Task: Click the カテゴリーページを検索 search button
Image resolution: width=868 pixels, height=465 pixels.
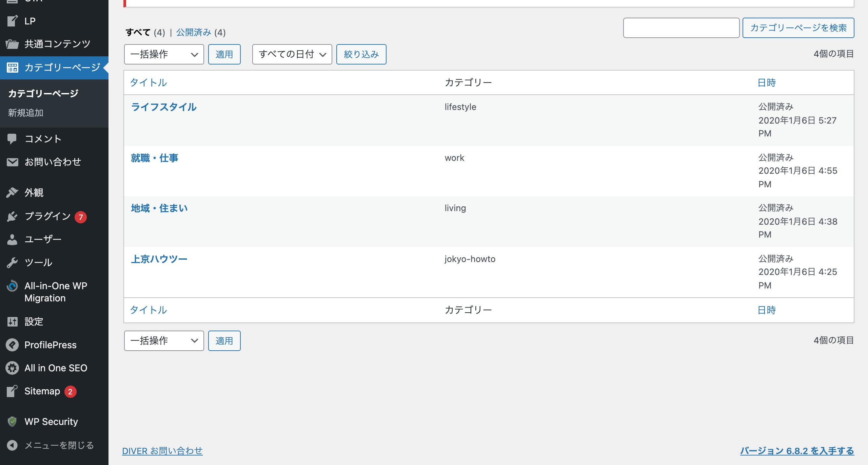Action: tap(798, 28)
